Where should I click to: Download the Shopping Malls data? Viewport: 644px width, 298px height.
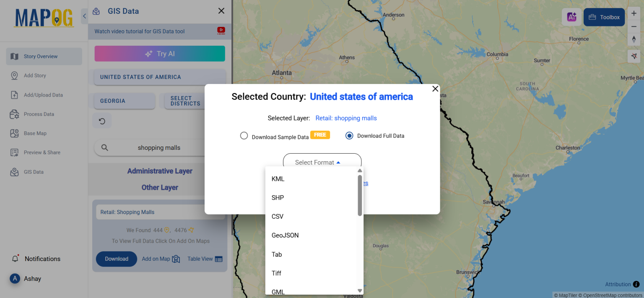[x=116, y=259]
